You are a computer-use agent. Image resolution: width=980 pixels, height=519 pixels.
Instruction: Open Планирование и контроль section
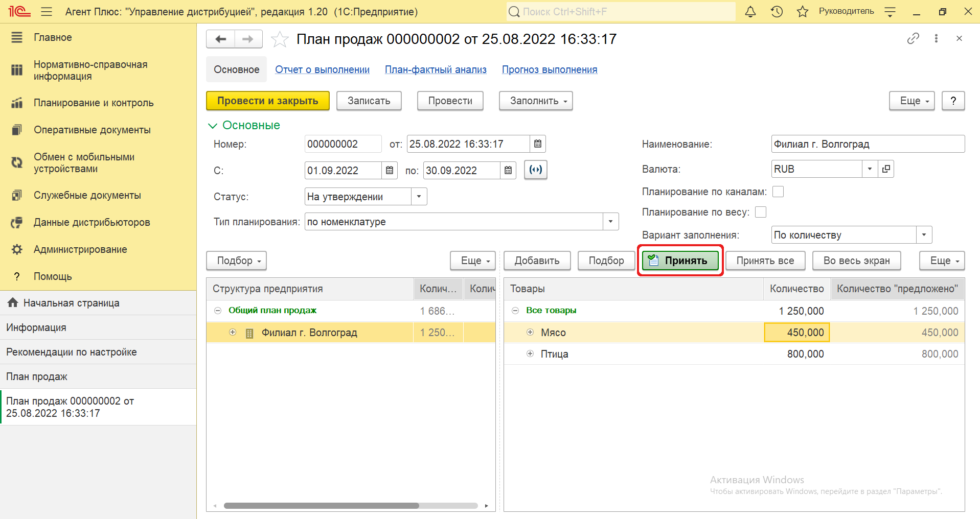click(x=94, y=103)
